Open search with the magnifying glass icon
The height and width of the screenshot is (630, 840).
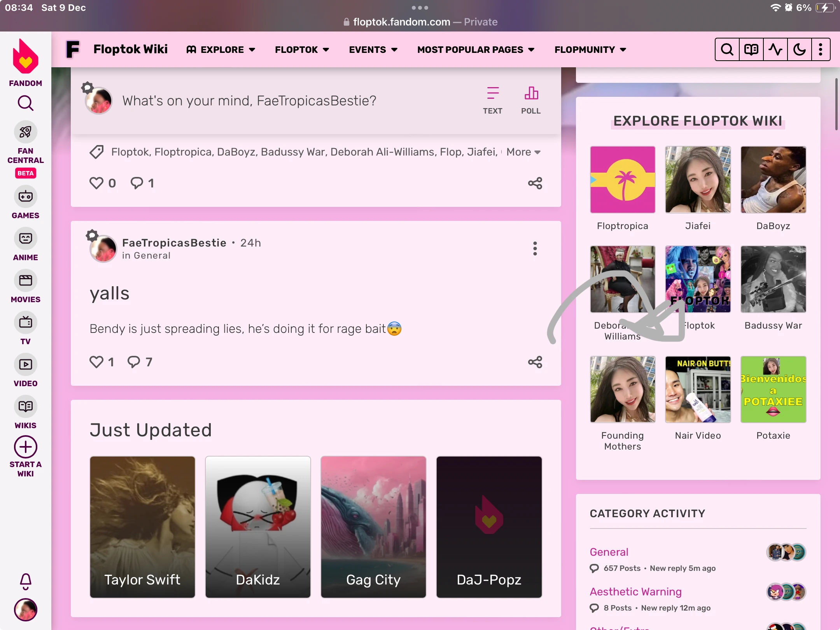727,49
